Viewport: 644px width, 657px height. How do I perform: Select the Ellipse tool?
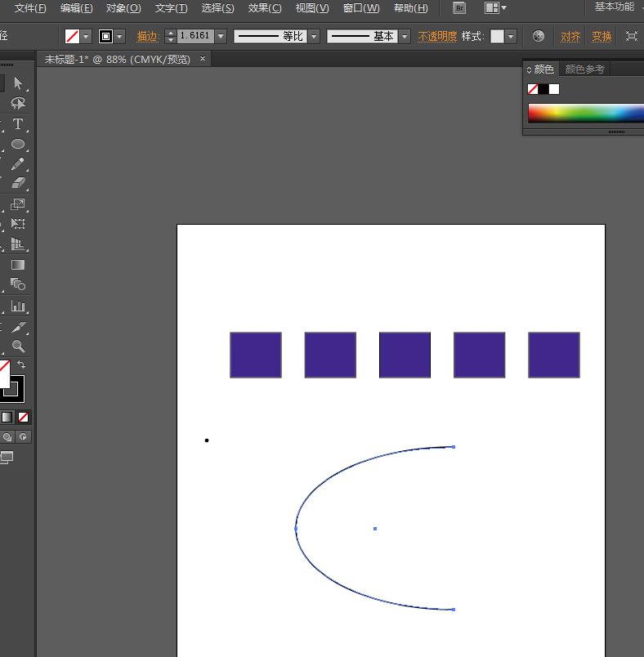pos(18,144)
